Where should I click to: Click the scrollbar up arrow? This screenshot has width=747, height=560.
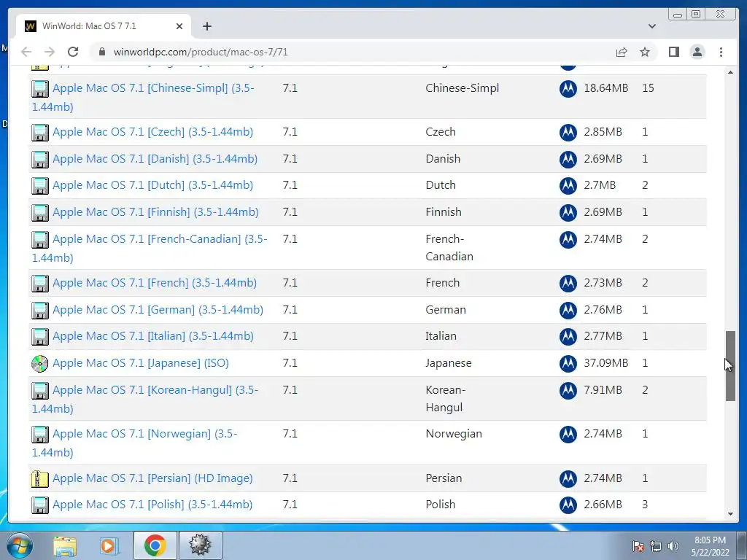(x=730, y=72)
